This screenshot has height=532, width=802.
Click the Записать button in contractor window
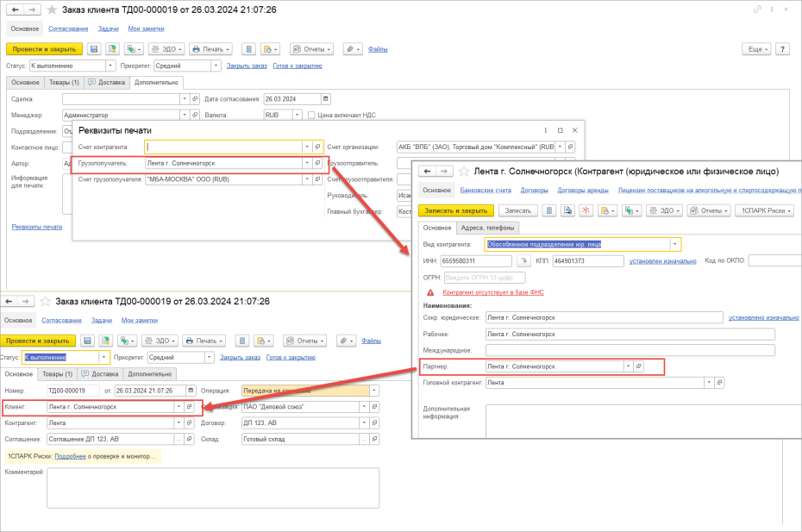517,210
